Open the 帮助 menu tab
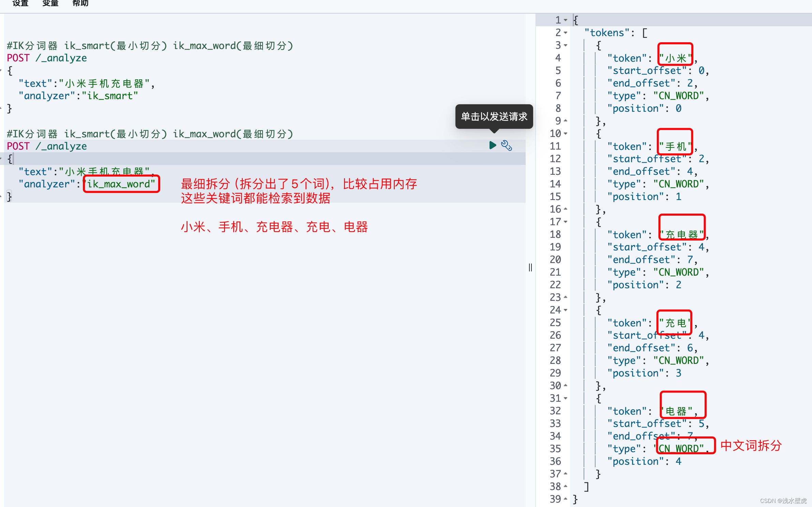Viewport: 812px width, 507px height. 80,3
